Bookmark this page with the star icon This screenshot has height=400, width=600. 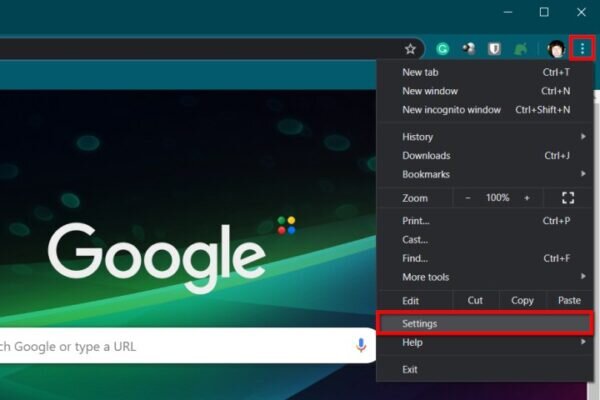pos(410,49)
